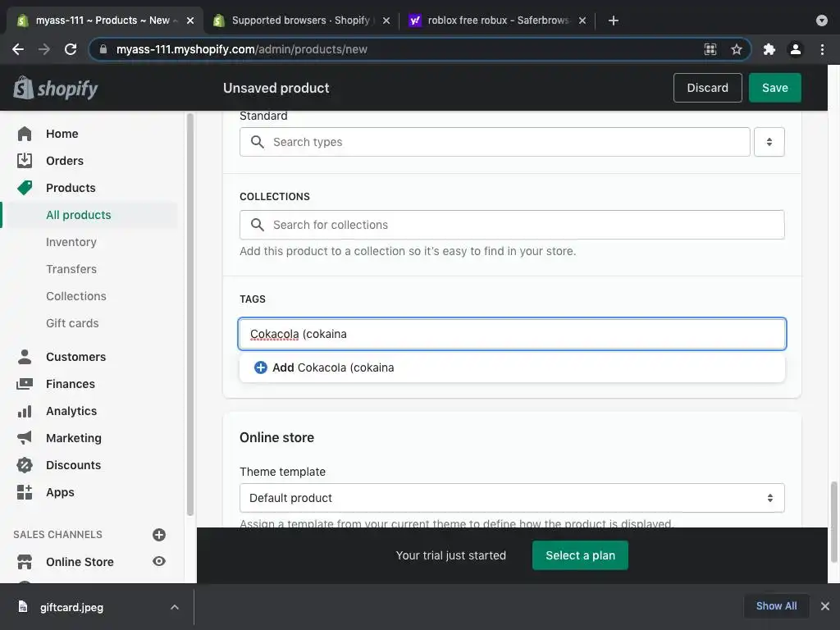Discard the unsaved product
The width and height of the screenshot is (840, 630).
tap(707, 88)
